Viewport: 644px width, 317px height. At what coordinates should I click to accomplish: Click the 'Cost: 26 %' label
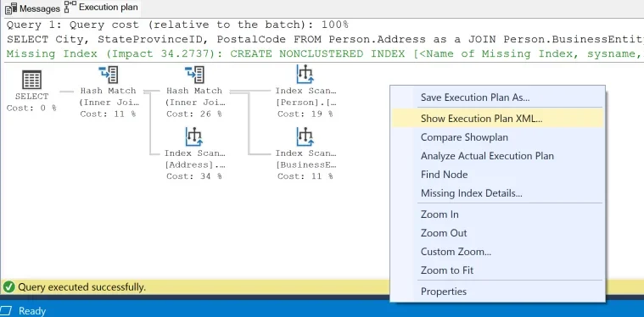(194, 114)
